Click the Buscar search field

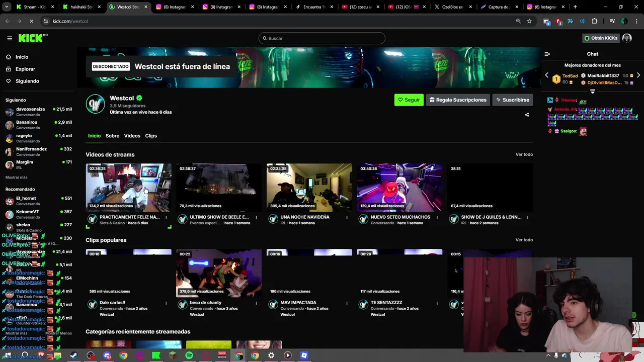click(x=322, y=38)
